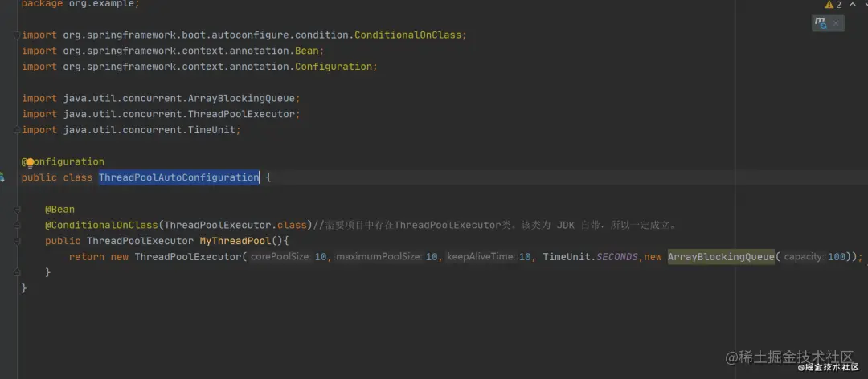This screenshot has height=379, width=868.
Task: Click the return keyword in method body
Action: click(x=87, y=257)
